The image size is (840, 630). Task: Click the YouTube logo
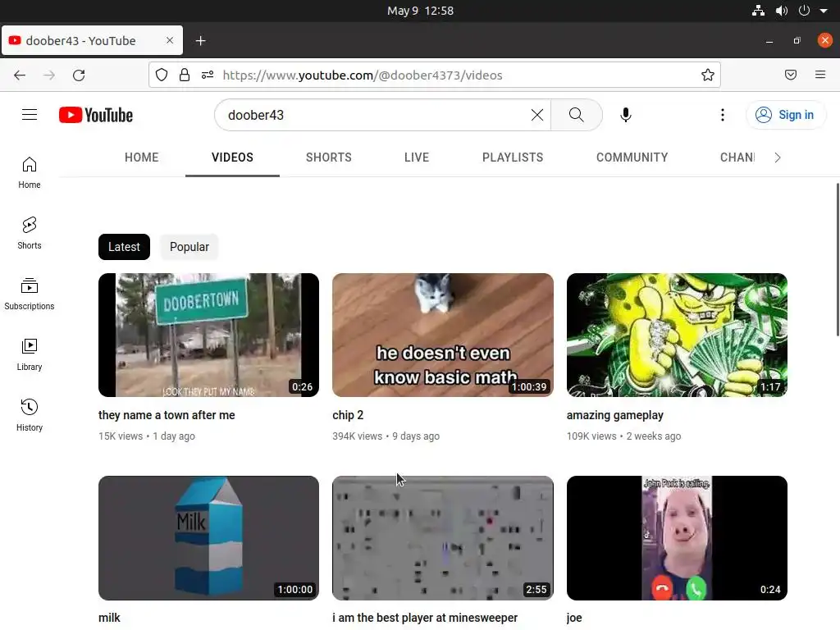tap(96, 115)
